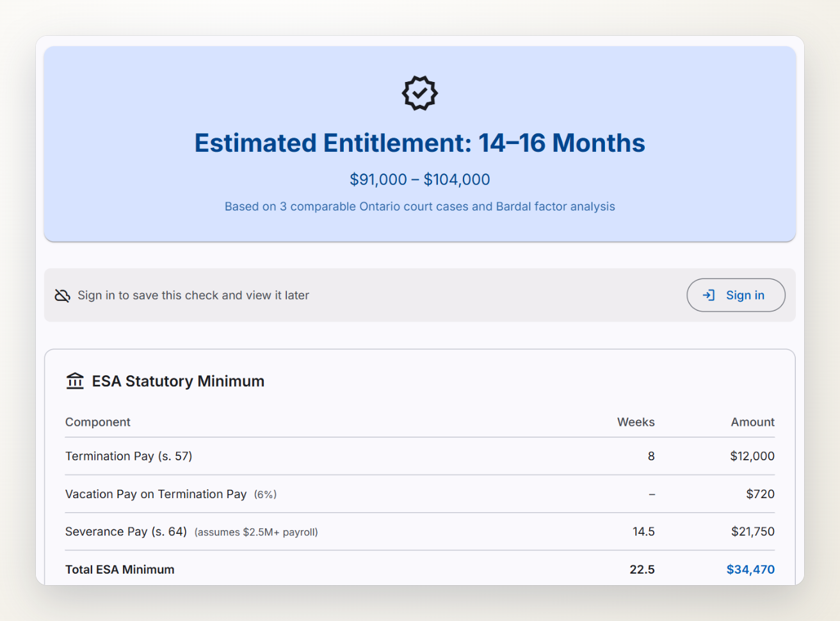This screenshot has width=840, height=621.
Task: Click the '$34,470' total amount
Action: tap(750, 569)
